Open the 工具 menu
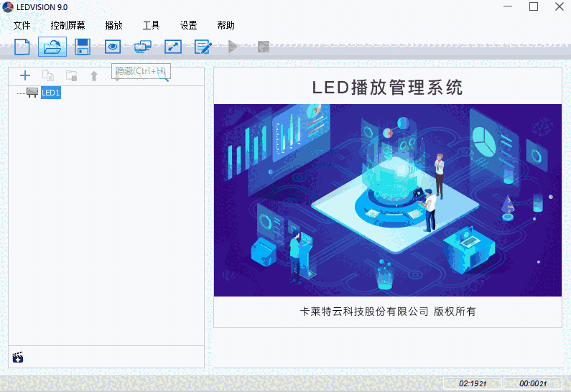Screen dimensions: 571x392 tap(151, 25)
